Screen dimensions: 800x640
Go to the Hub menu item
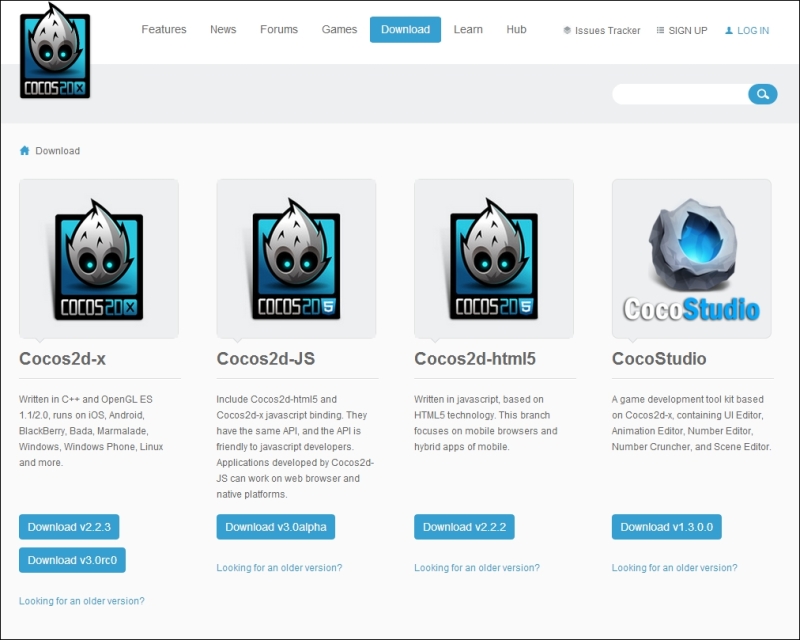[x=516, y=30]
